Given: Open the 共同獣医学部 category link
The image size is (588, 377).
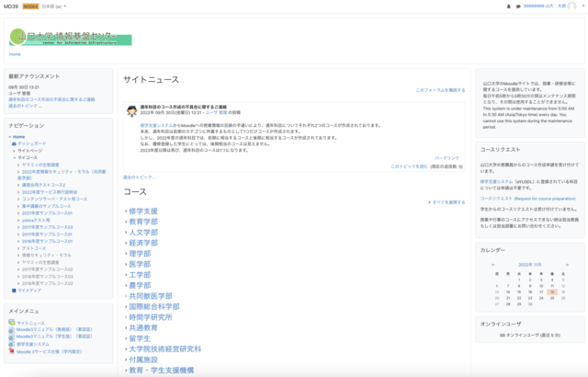Looking at the screenshot, I should click(x=151, y=296).
